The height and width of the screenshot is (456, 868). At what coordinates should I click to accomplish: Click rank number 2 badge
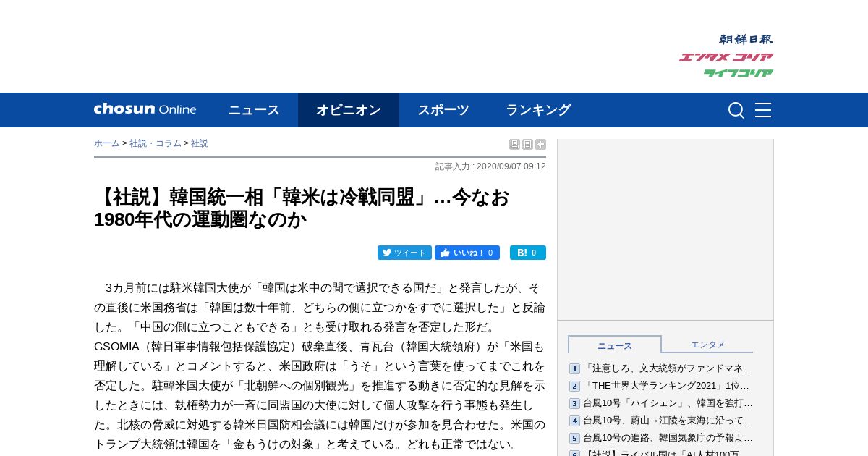pyautogui.click(x=574, y=387)
